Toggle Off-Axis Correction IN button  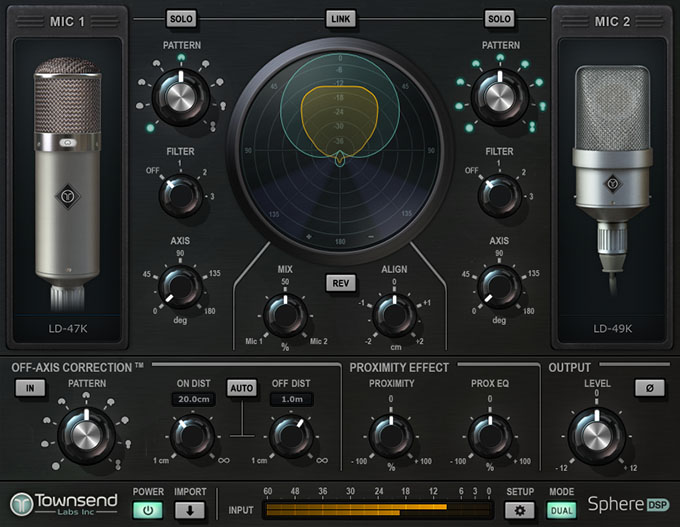pos(30,388)
